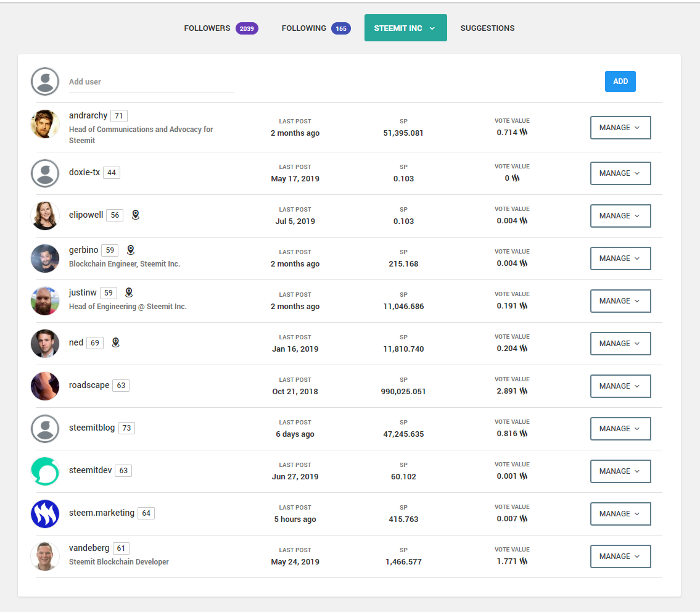Click the steem.marketing blue logo avatar
The height and width of the screenshot is (612, 700).
coord(45,514)
